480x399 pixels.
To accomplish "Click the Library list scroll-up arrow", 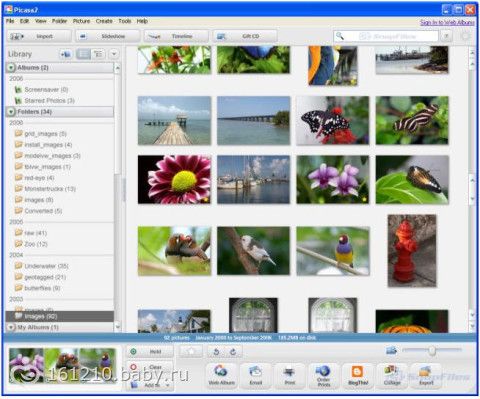I will [117, 68].
